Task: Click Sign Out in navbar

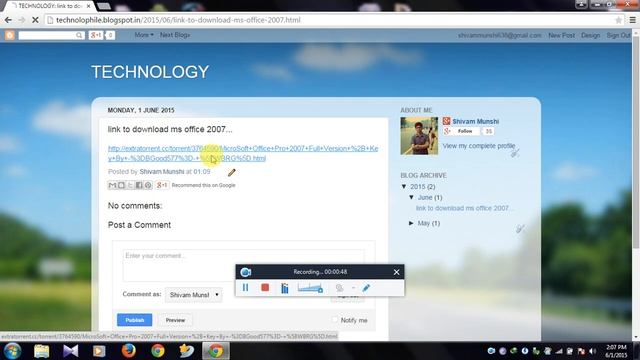Action: pyautogui.click(x=618, y=36)
